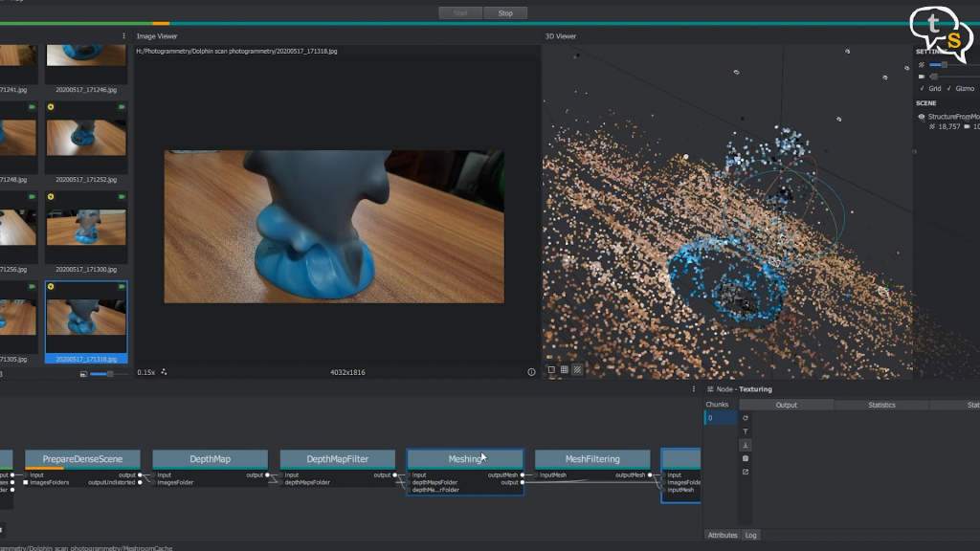The height and width of the screenshot is (551, 980).
Task: Hide the StructureFromMotion scene item
Action: click(x=921, y=117)
